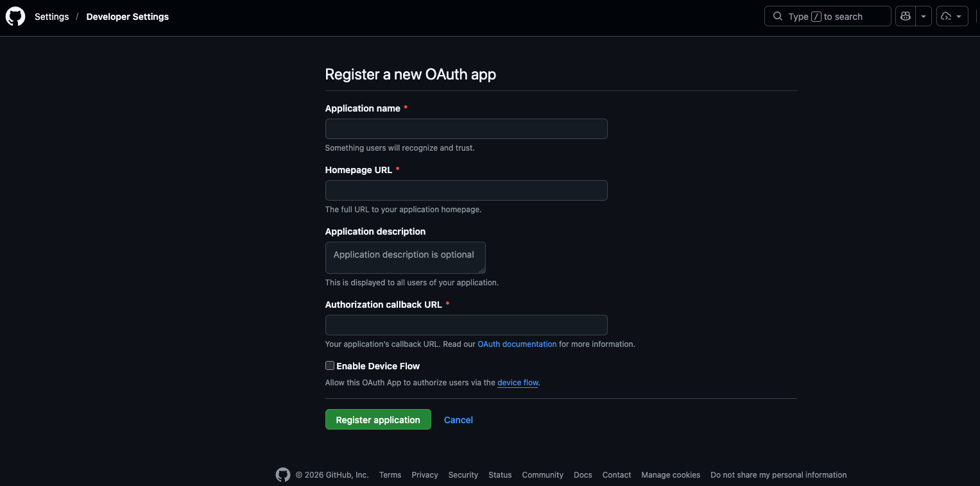Follow the device flow link
This screenshot has width=980, height=486.
518,383
